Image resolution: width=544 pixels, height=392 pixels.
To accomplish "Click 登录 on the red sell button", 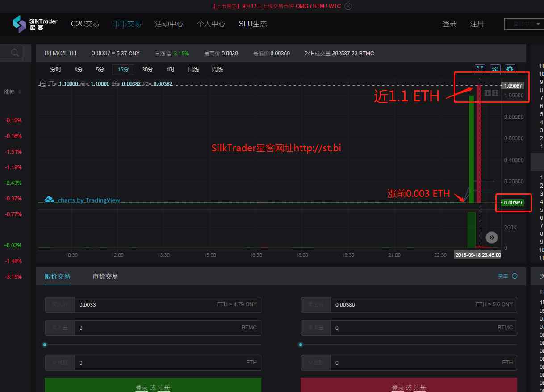I will [x=398, y=388].
